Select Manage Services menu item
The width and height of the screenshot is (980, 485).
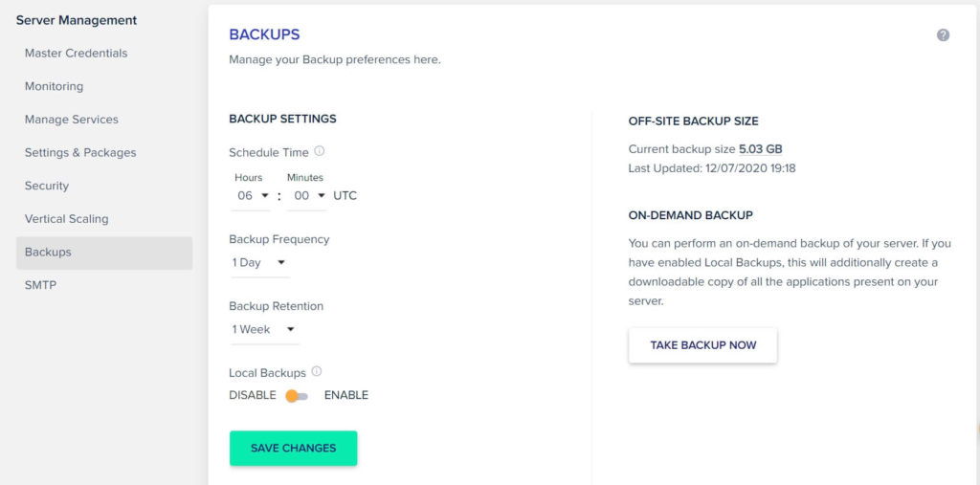72,120
